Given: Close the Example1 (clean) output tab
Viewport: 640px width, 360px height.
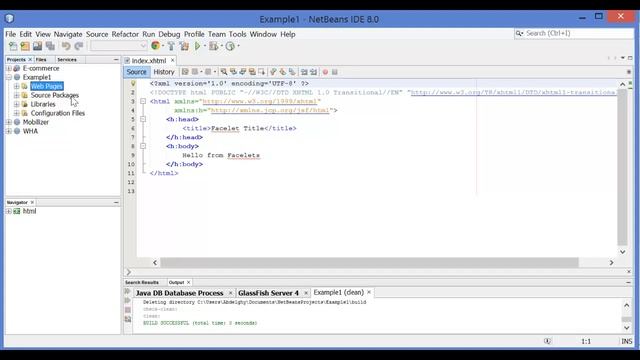Looking at the screenshot, I should (x=369, y=293).
